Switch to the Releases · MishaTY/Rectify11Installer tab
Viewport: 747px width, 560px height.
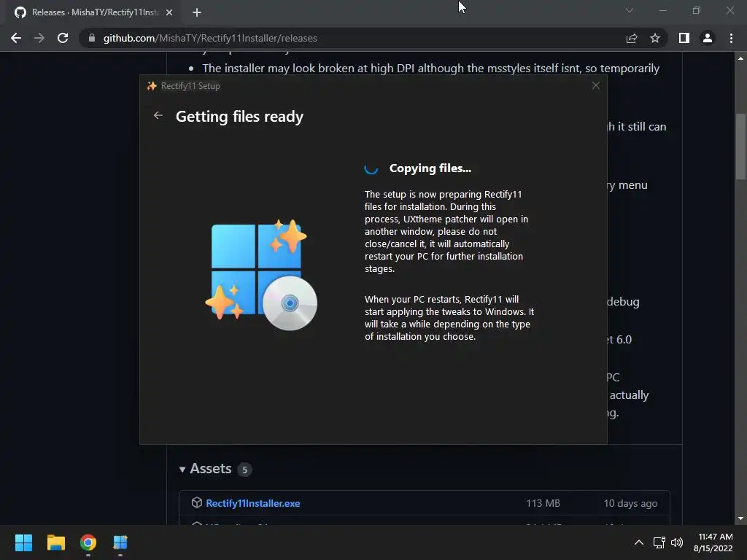pos(94,12)
